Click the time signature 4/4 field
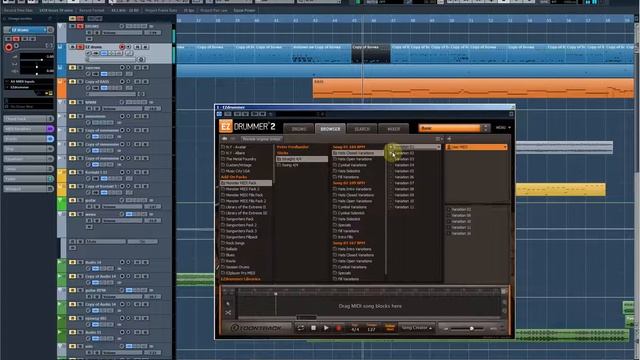Viewport: 640px width, 360px height. click(x=355, y=328)
